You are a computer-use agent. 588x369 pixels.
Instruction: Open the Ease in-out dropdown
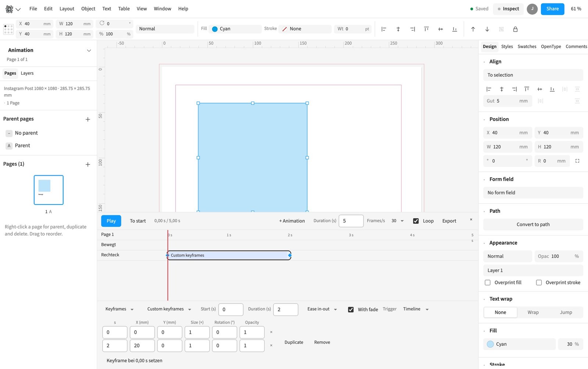322,309
